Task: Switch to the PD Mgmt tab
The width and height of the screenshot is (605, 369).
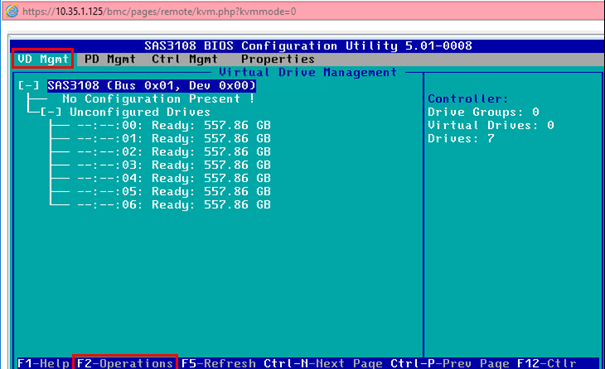Action: click(110, 59)
